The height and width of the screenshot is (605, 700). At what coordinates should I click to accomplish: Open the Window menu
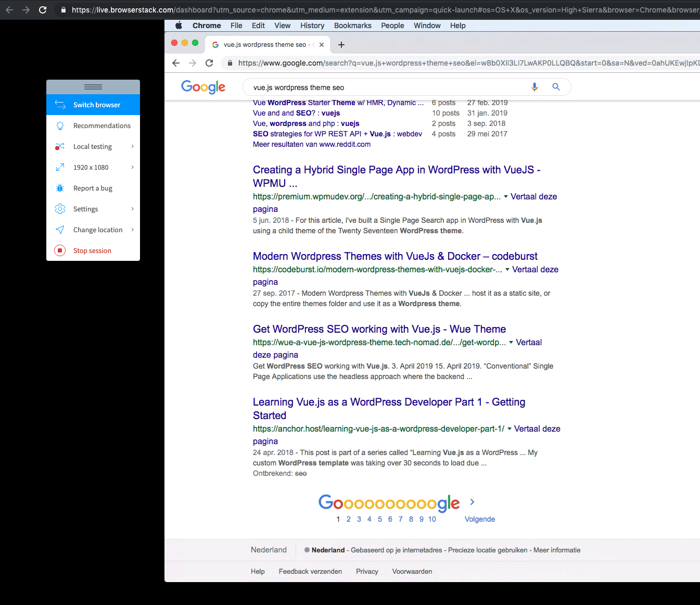[x=427, y=26]
